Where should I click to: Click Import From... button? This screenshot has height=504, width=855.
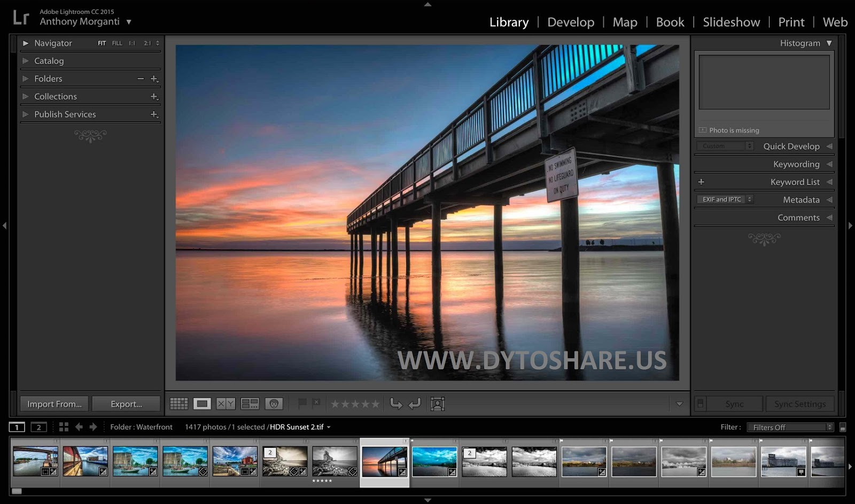[x=55, y=404]
